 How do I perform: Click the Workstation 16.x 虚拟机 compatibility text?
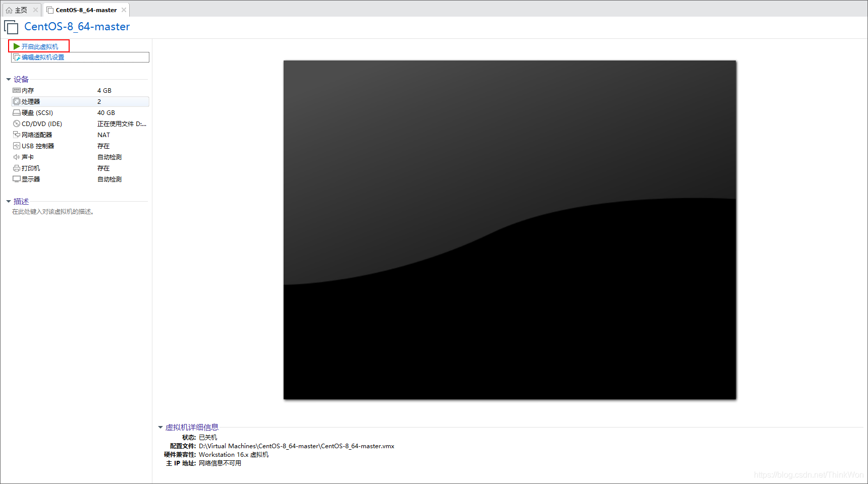point(234,455)
